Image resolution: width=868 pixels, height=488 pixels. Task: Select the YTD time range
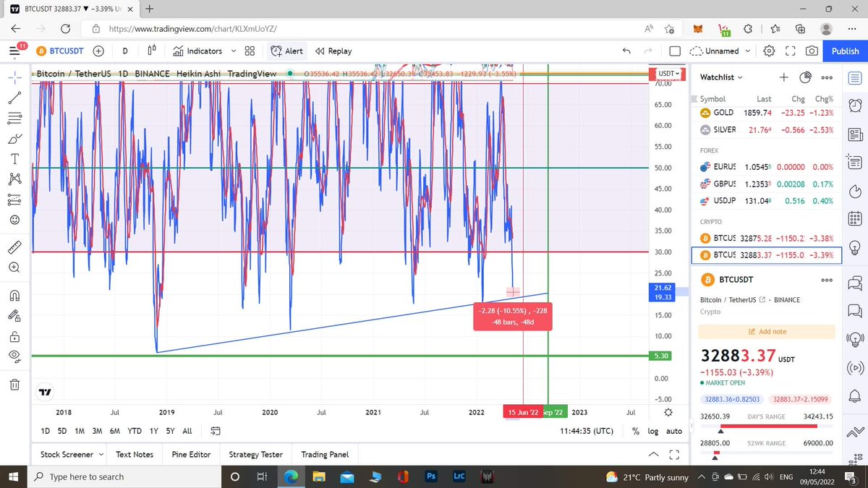pos(134,431)
